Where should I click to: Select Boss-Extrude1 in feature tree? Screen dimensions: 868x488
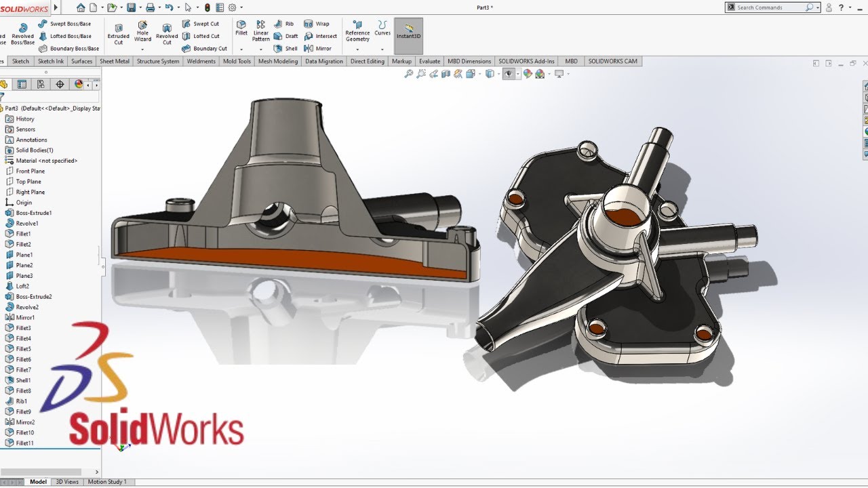point(28,213)
